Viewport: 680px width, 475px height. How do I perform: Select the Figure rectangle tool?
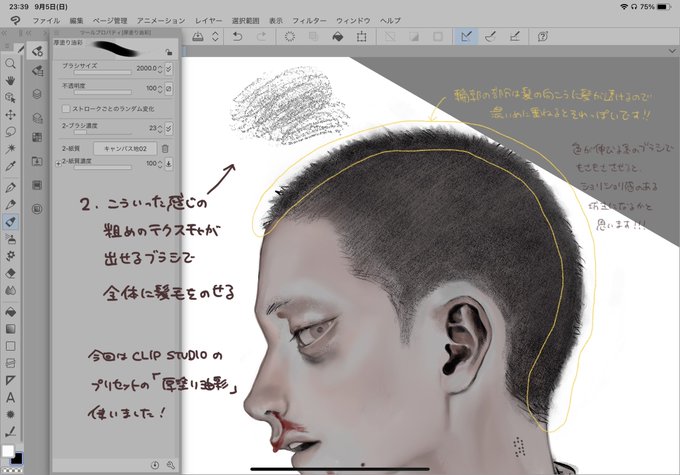[10, 346]
